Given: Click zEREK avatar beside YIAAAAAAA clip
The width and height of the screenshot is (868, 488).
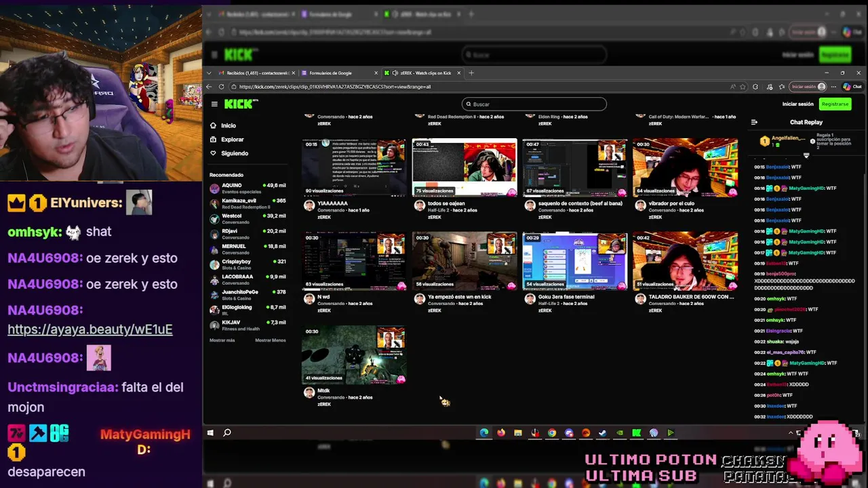Looking at the screenshot, I should click(x=309, y=205).
